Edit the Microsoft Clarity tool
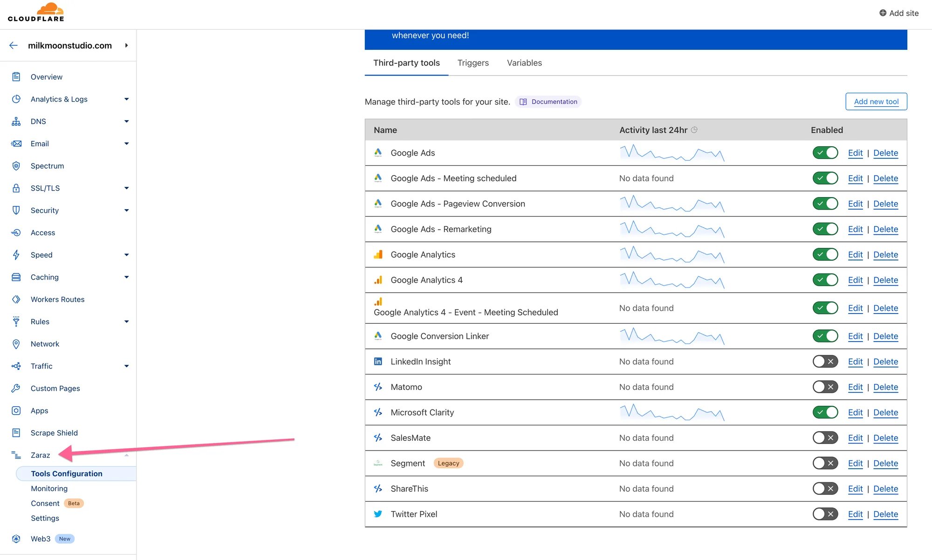This screenshot has height=560, width=932. pyautogui.click(x=855, y=412)
